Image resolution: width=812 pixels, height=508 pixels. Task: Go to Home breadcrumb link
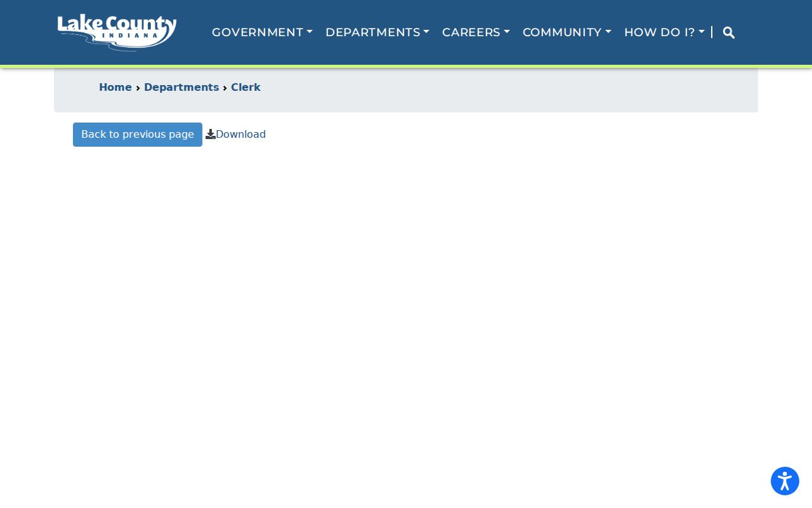click(115, 88)
